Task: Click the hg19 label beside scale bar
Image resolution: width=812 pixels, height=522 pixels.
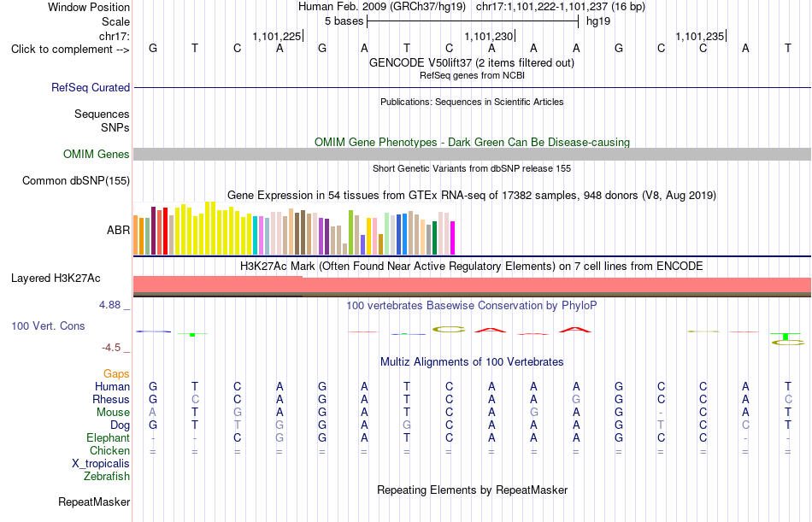Action: point(598,21)
